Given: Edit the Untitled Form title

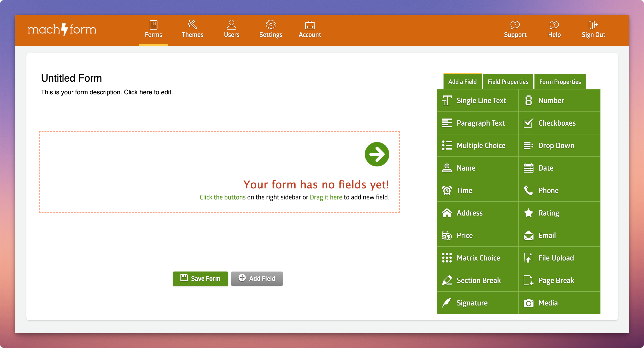Looking at the screenshot, I should point(71,78).
